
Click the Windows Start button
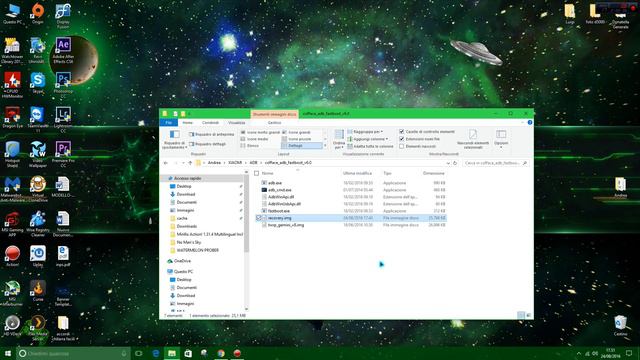(x=7, y=353)
